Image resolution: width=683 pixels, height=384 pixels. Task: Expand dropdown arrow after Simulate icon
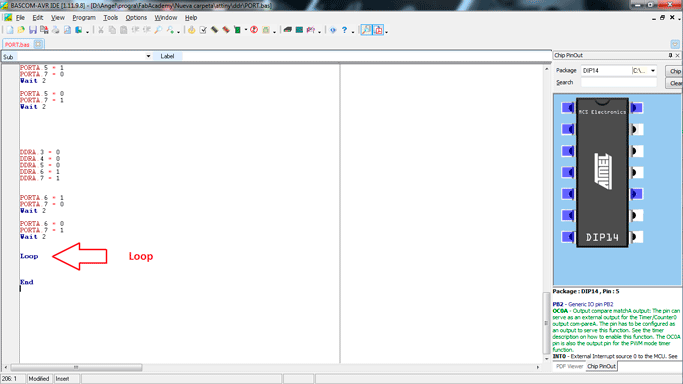pos(274,31)
